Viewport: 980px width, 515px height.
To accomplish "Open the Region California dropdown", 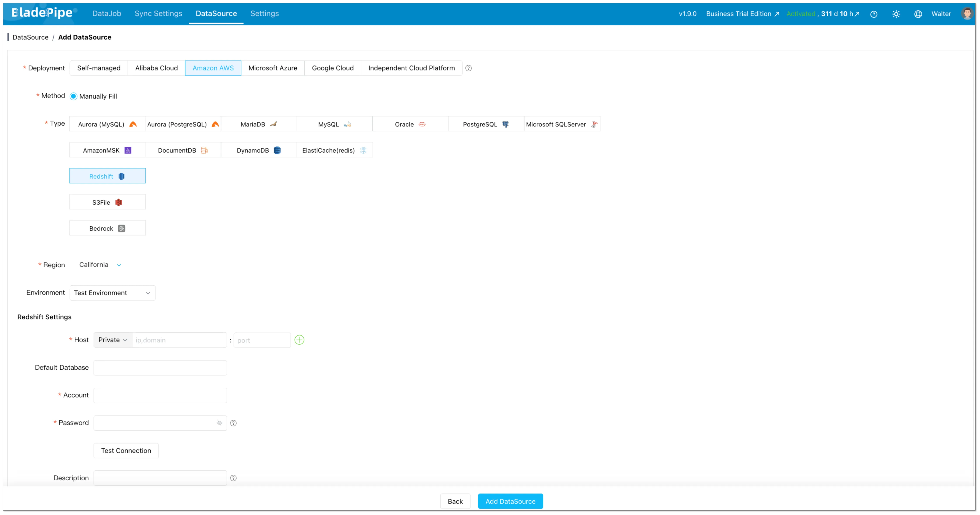I will tap(100, 265).
